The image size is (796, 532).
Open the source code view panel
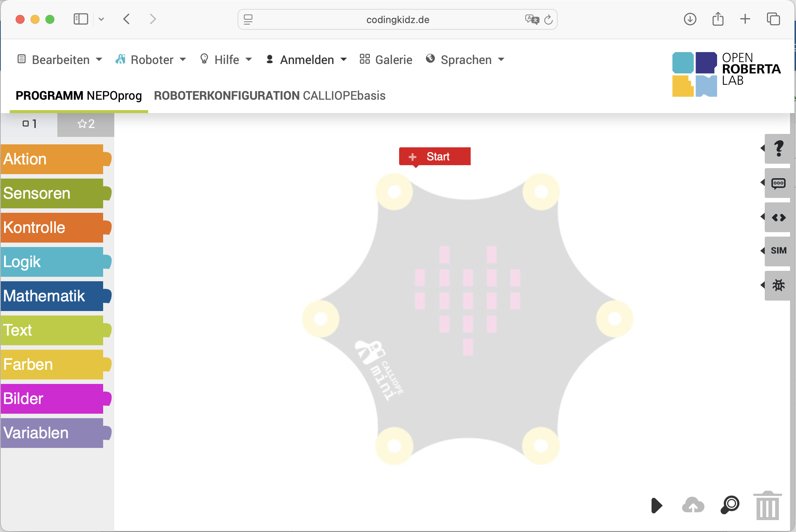pyautogui.click(x=777, y=217)
